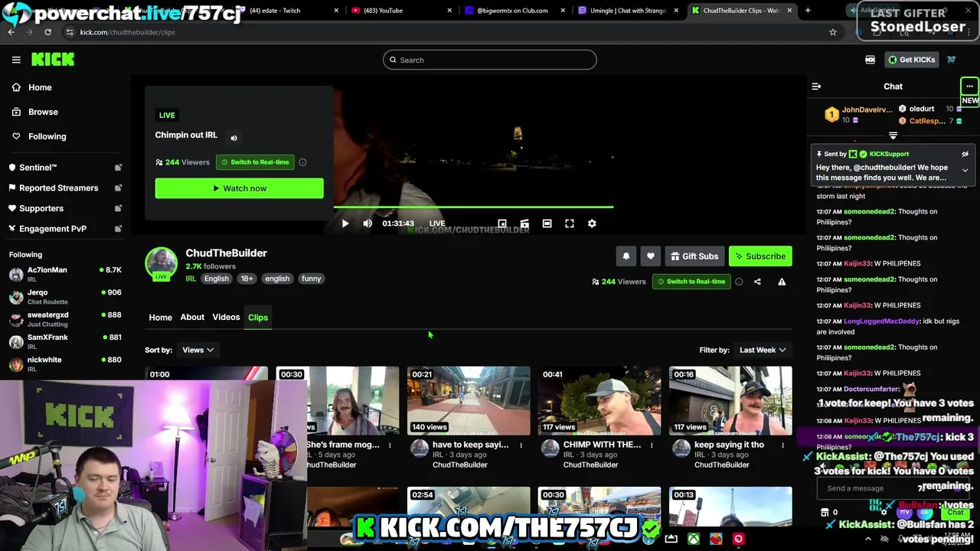Open the Kick sidebar hamburger menu
Image resolution: width=980 pixels, height=551 pixels.
click(x=16, y=60)
